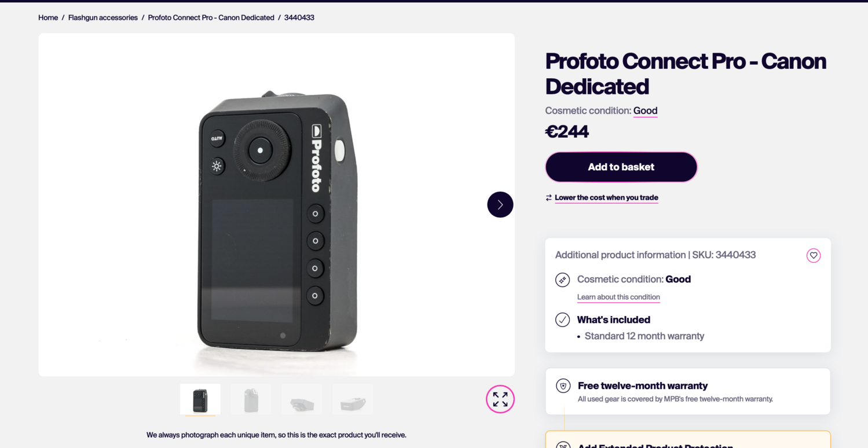The width and height of the screenshot is (868, 448).
Task: Click the Good condition link under title
Action: pos(645,111)
